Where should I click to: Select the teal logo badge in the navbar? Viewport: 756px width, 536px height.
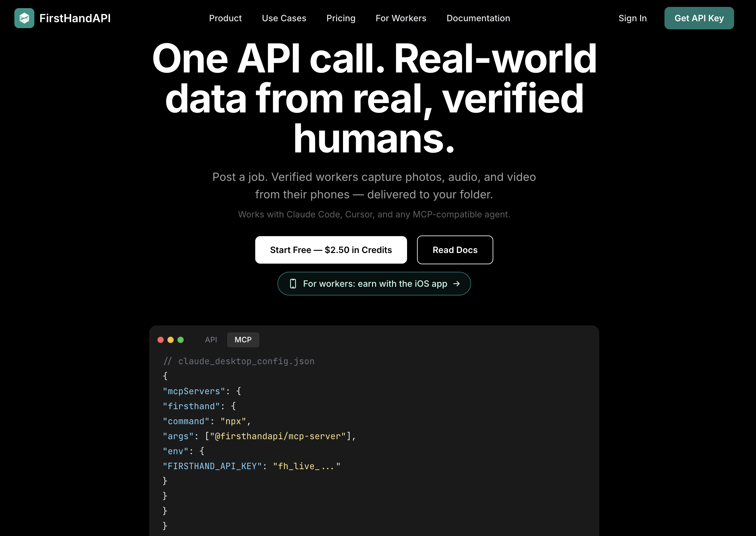24,18
